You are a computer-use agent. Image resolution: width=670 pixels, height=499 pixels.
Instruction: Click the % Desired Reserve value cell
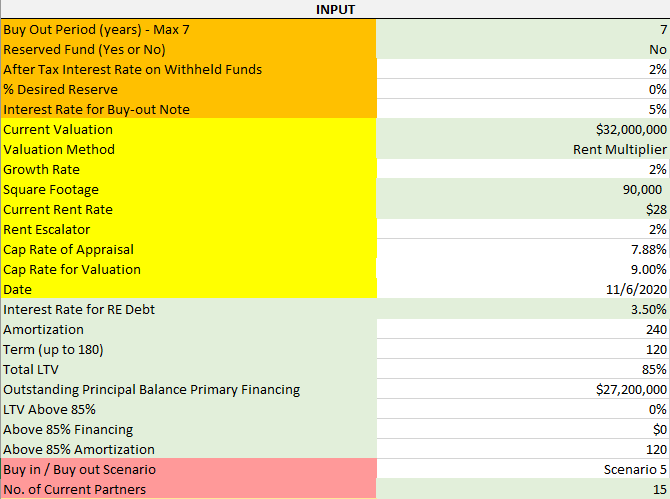tap(523, 89)
